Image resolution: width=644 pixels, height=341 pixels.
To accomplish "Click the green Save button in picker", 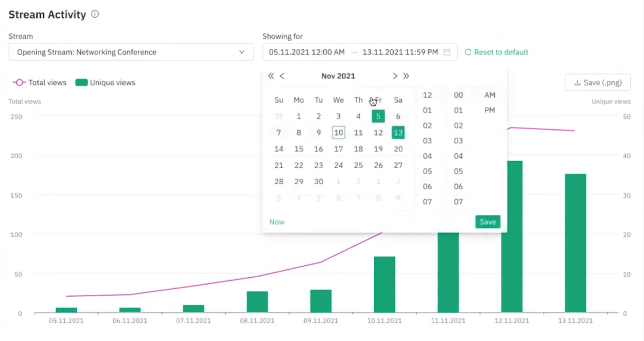I will click(488, 222).
